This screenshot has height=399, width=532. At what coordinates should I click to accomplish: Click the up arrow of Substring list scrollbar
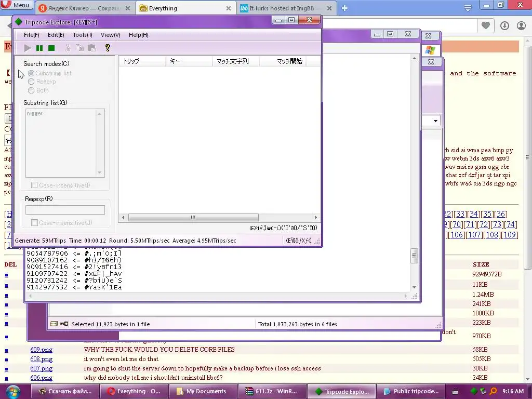coord(100,114)
